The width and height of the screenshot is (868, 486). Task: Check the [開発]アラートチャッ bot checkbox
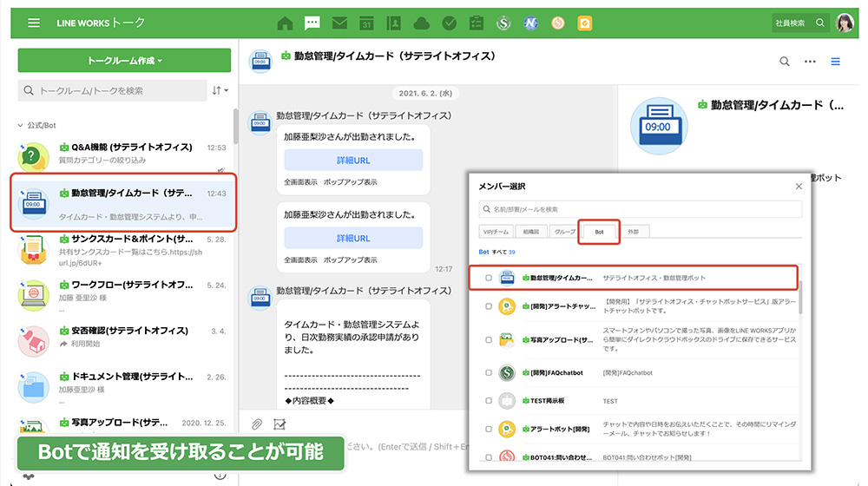click(488, 306)
